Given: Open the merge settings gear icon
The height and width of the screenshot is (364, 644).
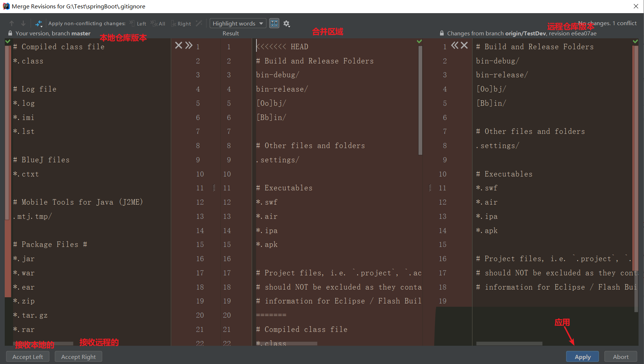Looking at the screenshot, I should (x=287, y=23).
